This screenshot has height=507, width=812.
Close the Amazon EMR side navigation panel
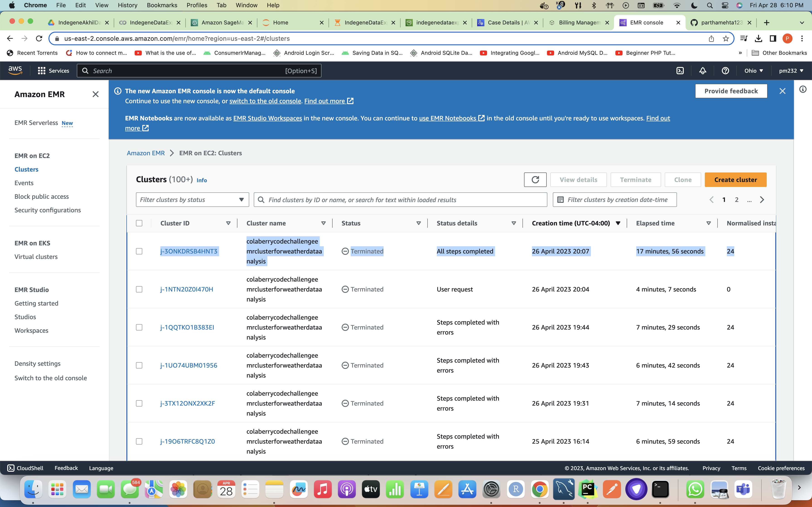[x=96, y=94]
